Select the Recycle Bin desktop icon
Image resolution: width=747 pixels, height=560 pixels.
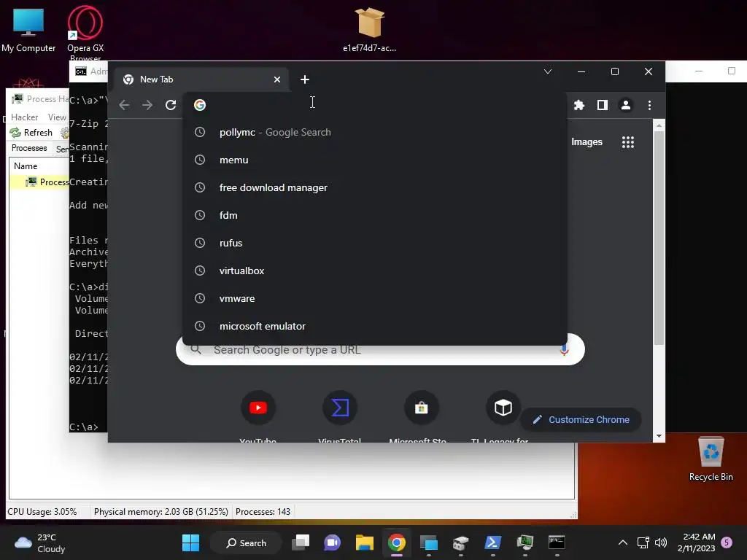point(711,459)
